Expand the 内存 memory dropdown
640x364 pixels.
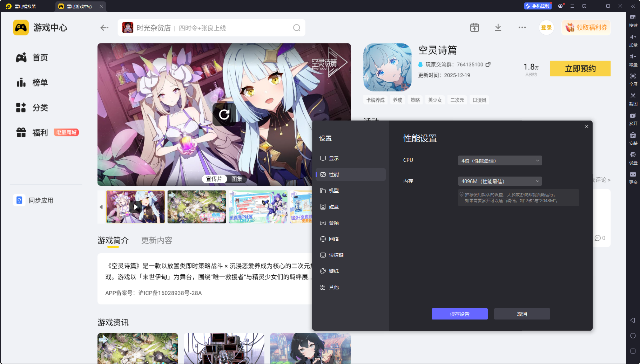500,181
